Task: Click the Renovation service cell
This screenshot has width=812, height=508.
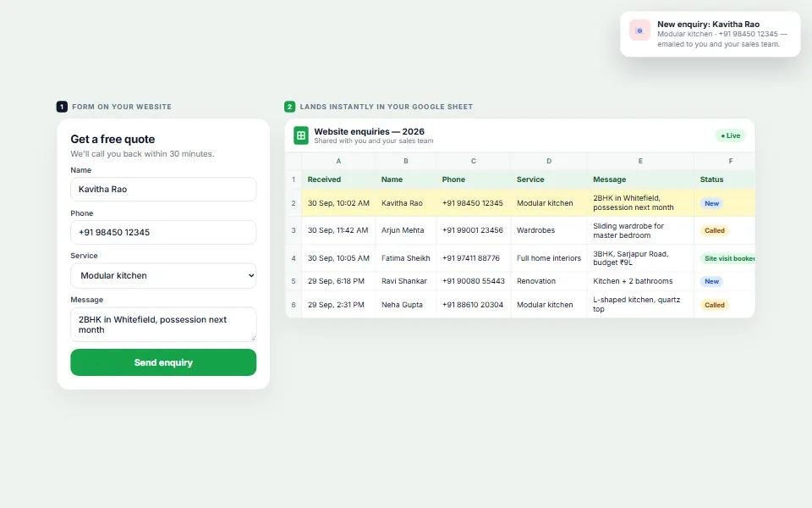Action: (549, 281)
